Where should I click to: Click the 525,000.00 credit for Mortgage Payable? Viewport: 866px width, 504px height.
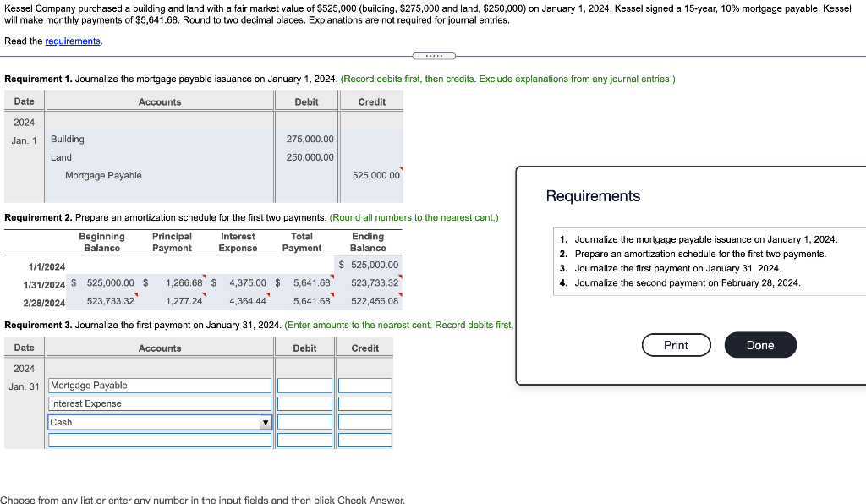pyautogui.click(x=375, y=176)
